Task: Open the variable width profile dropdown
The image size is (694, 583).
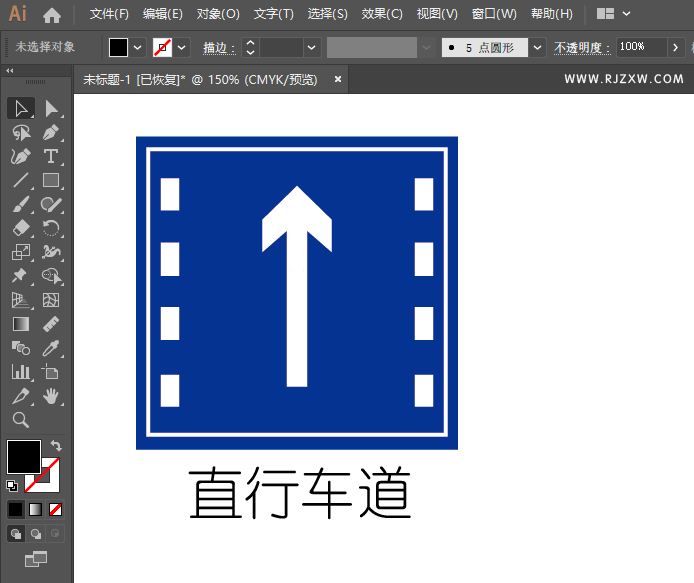Action: (x=426, y=47)
